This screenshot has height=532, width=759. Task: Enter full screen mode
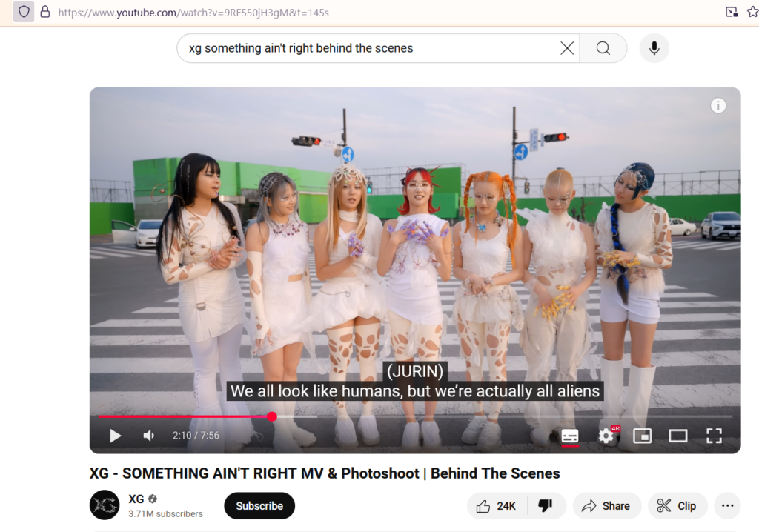click(714, 436)
